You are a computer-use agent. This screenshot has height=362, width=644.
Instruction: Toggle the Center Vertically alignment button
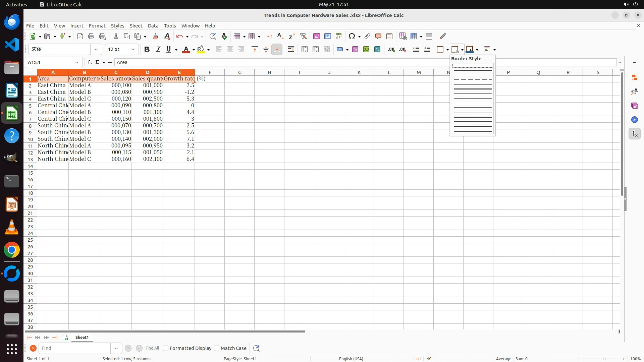pyautogui.click(x=266, y=50)
